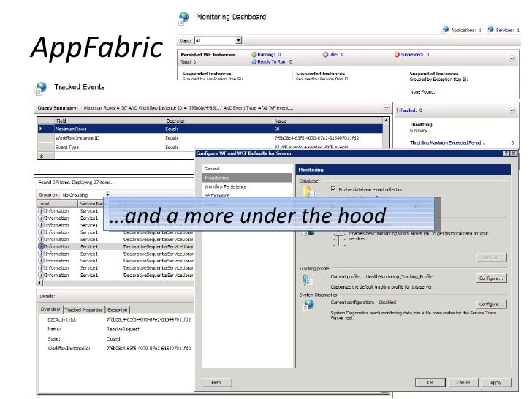Click info icon of highlighted Information row

click(41, 247)
